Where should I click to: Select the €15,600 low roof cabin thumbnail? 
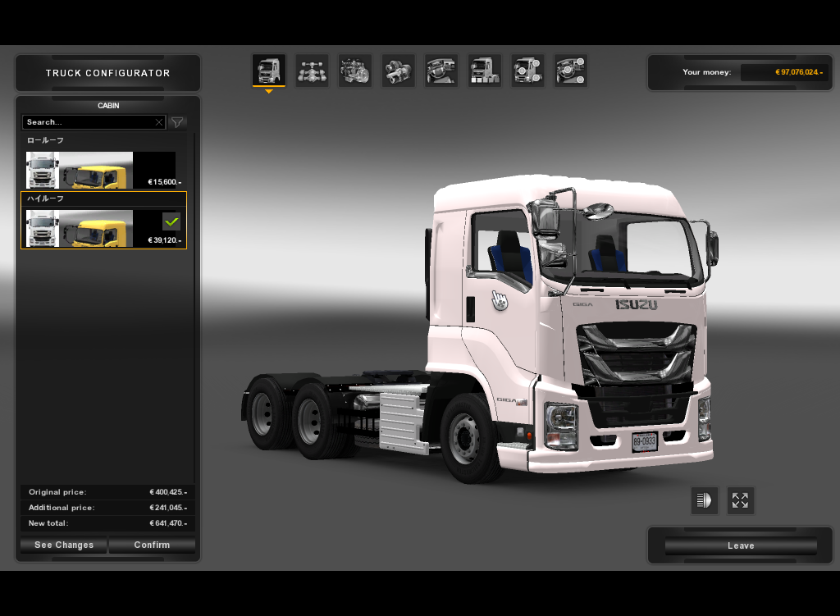click(x=103, y=170)
